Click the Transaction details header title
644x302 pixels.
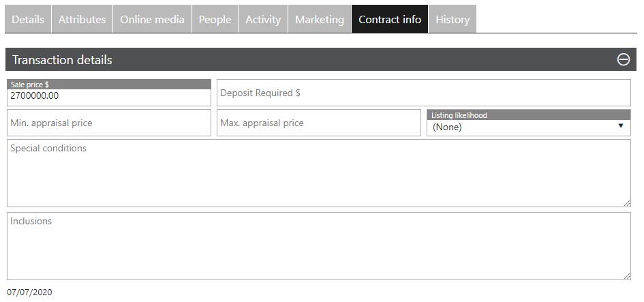pos(62,60)
